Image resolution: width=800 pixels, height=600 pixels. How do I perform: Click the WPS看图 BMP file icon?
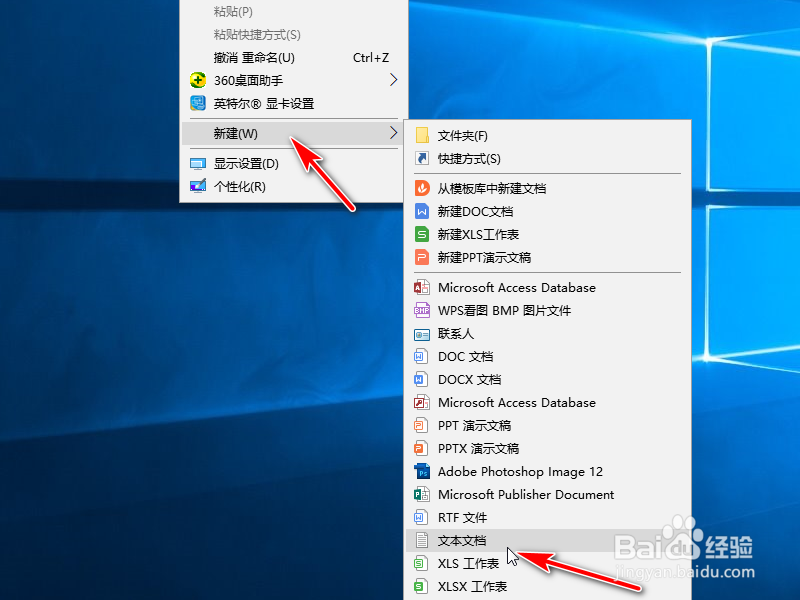(421, 310)
